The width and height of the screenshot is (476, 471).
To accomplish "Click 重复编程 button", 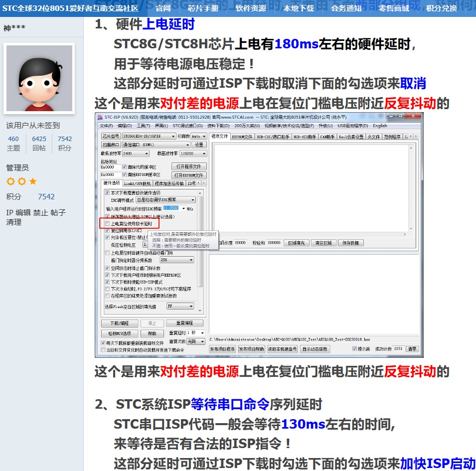I will coord(184,323).
